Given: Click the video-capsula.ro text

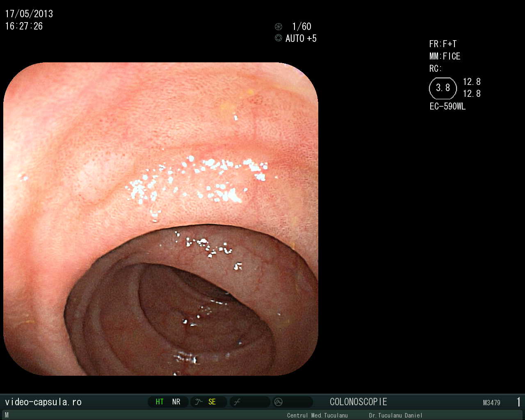Looking at the screenshot, I should click(43, 402).
